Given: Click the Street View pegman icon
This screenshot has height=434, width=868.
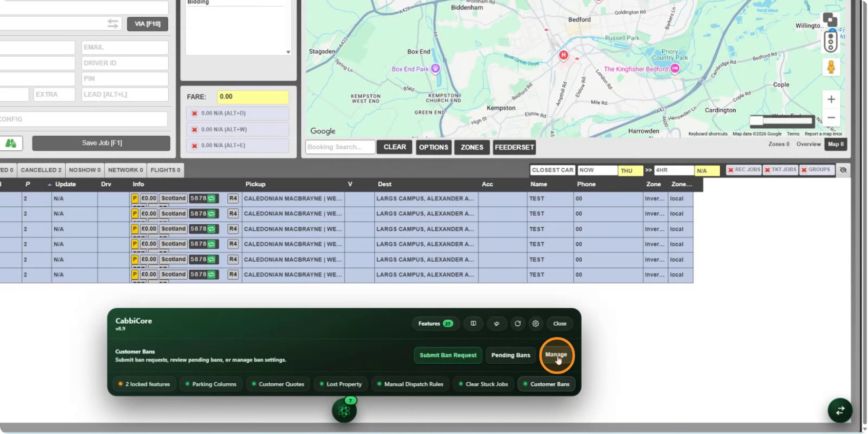Looking at the screenshot, I should tap(831, 67).
